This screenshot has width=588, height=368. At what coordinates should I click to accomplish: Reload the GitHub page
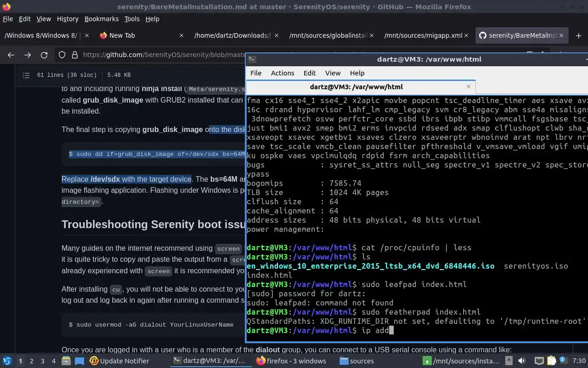point(44,55)
